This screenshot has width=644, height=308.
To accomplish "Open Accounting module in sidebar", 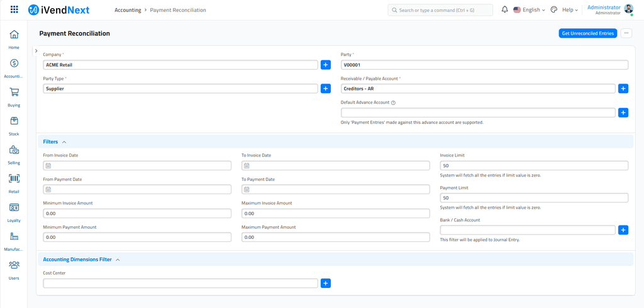I will pos(14,68).
